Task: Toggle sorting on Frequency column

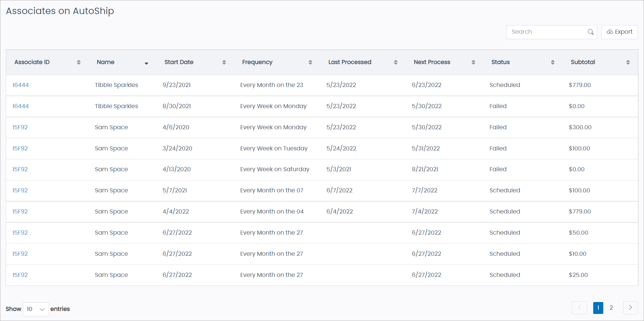Action: [310, 62]
